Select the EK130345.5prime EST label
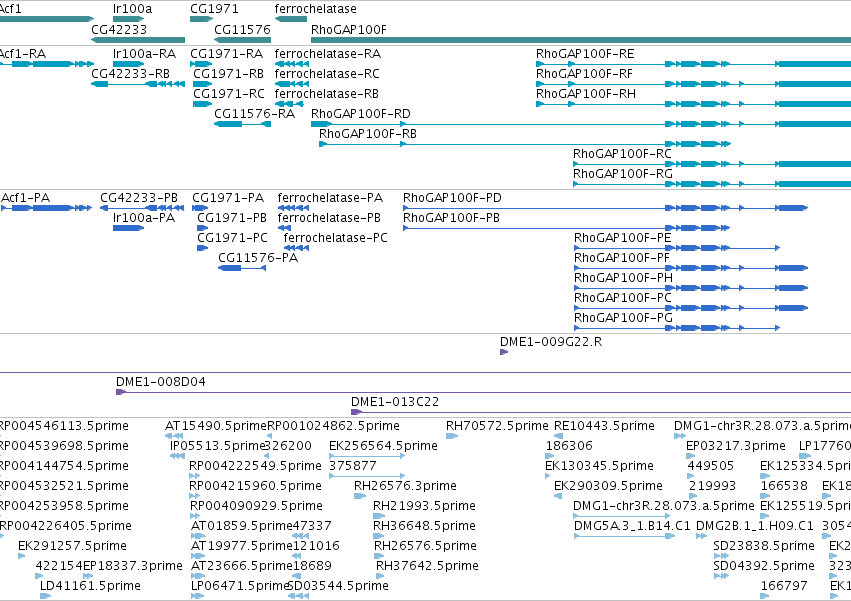The height and width of the screenshot is (601, 851). coord(599,467)
